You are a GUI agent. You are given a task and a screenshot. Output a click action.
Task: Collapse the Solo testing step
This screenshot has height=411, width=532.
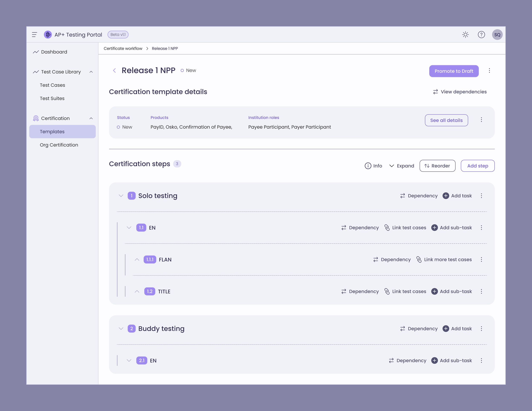121,196
